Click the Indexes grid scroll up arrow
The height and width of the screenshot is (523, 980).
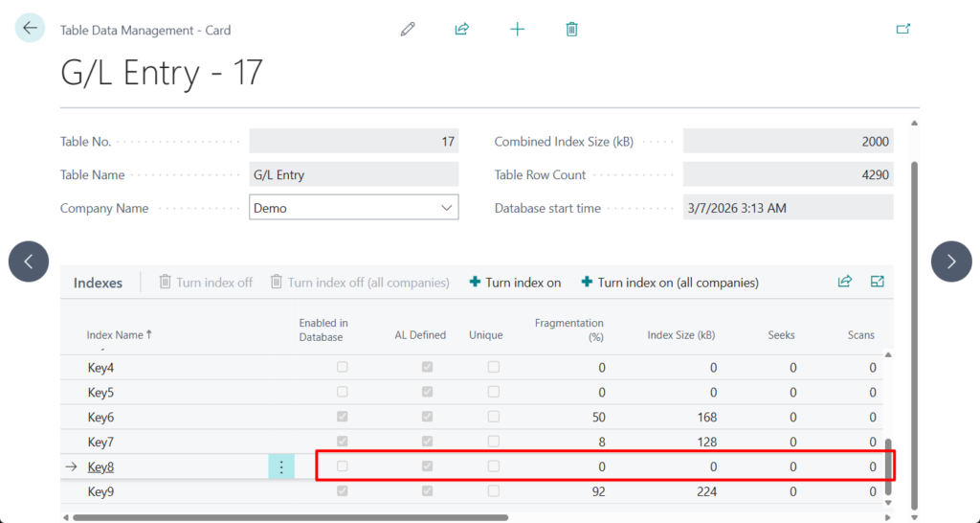click(x=888, y=354)
